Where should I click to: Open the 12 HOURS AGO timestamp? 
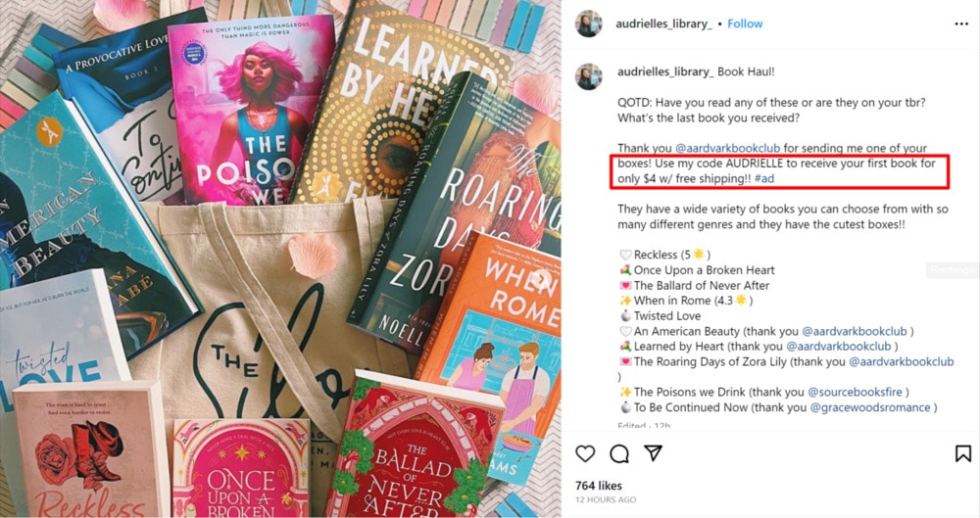pos(606,499)
